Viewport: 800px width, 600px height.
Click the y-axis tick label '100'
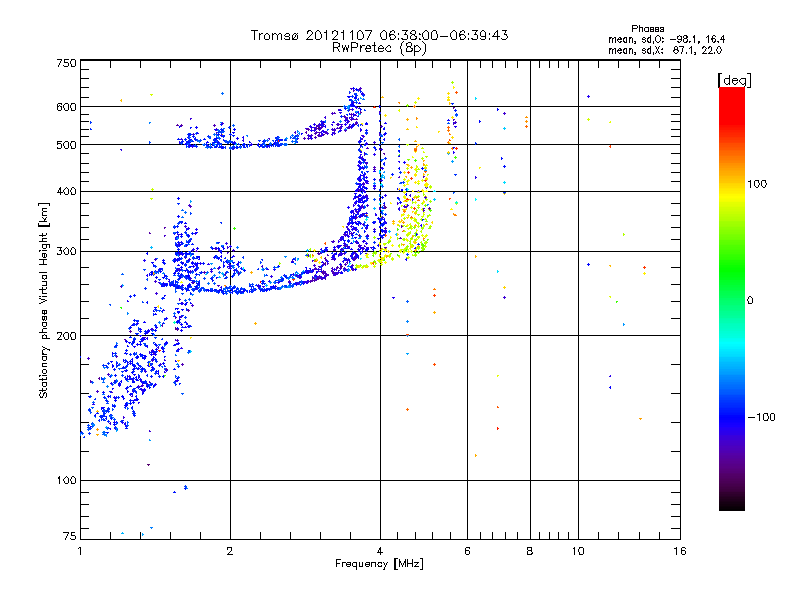click(x=66, y=480)
